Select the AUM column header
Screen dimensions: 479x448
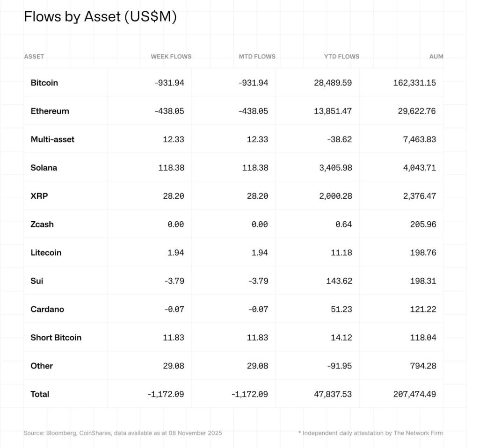(436, 57)
